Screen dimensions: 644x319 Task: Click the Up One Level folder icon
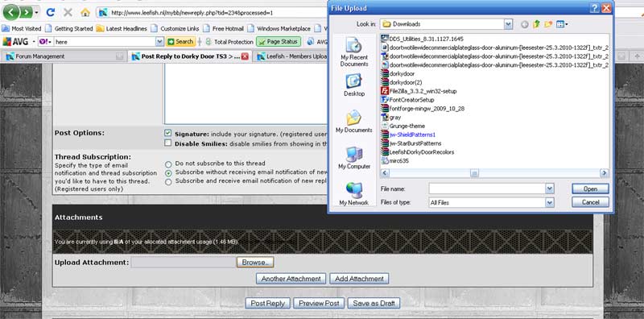[536, 24]
